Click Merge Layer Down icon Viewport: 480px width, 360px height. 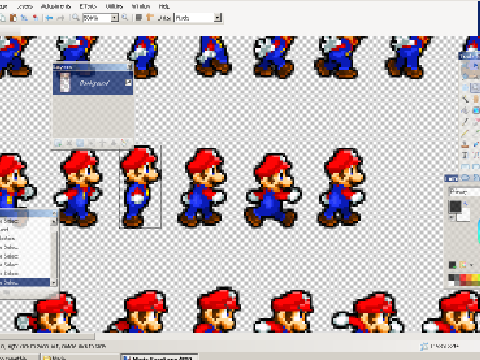(91, 143)
